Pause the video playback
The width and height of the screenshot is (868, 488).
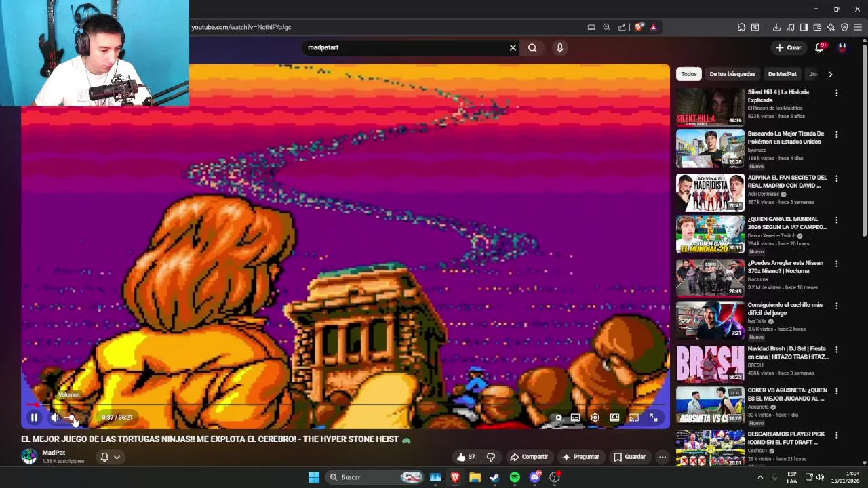point(34,418)
